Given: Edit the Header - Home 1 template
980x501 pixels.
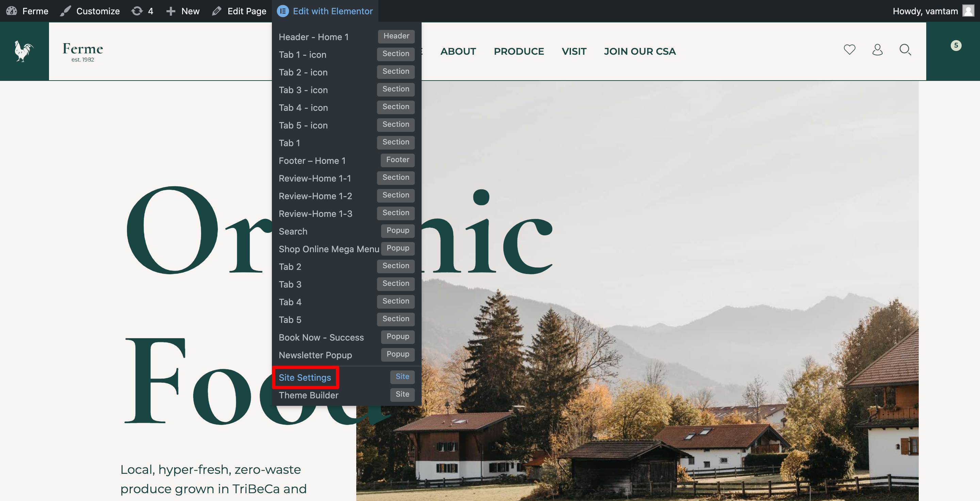Looking at the screenshot, I should (x=313, y=37).
